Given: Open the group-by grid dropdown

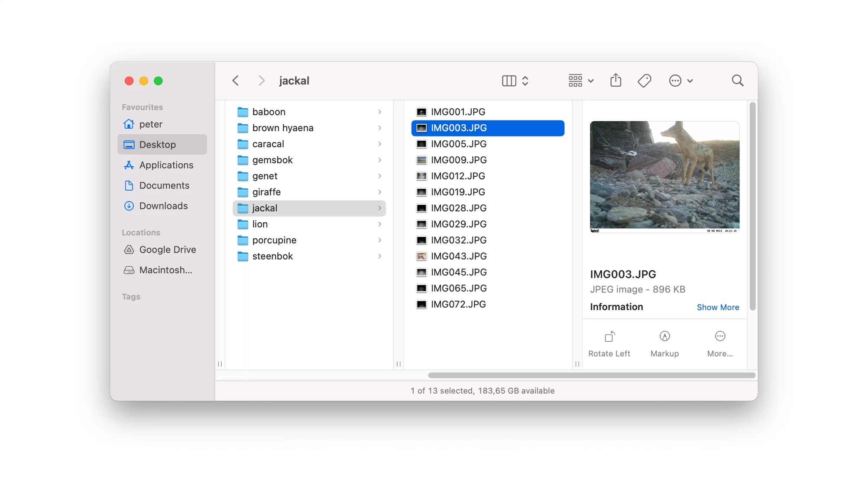Looking at the screenshot, I should pos(580,81).
